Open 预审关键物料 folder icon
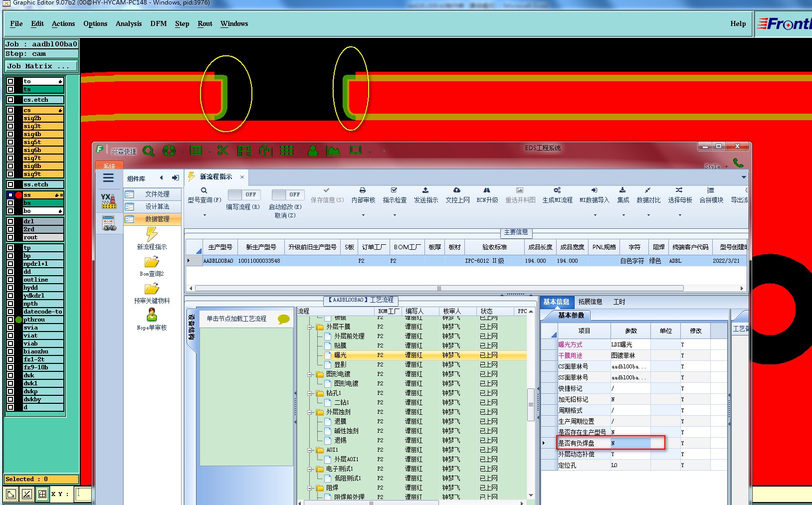The image size is (812, 505). coord(152,289)
